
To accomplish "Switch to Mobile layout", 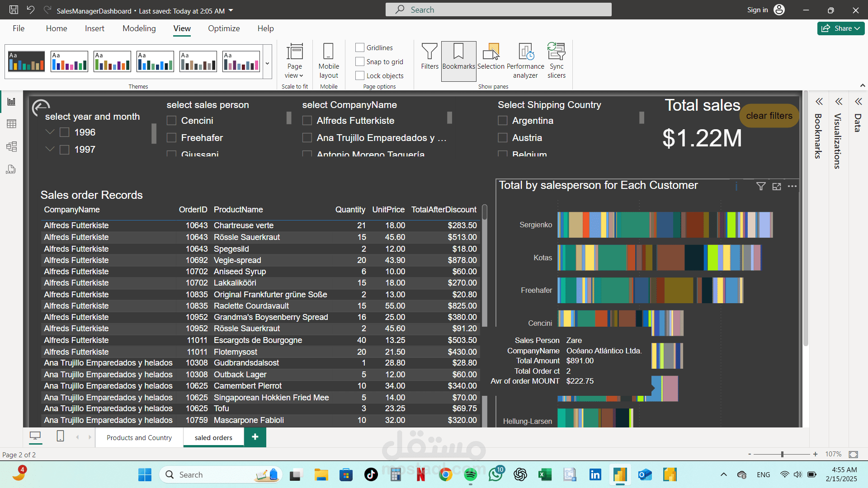I will click(x=329, y=61).
